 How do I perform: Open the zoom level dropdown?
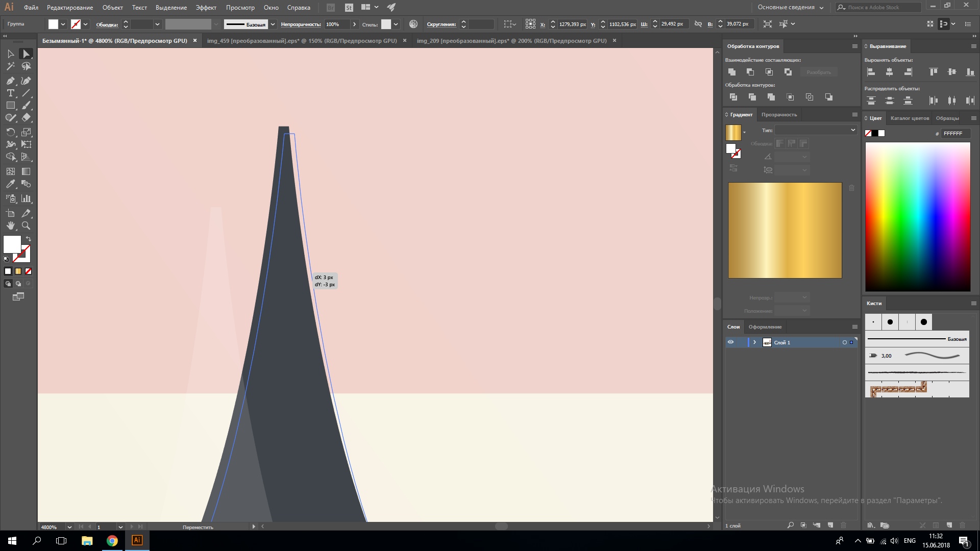tap(69, 527)
